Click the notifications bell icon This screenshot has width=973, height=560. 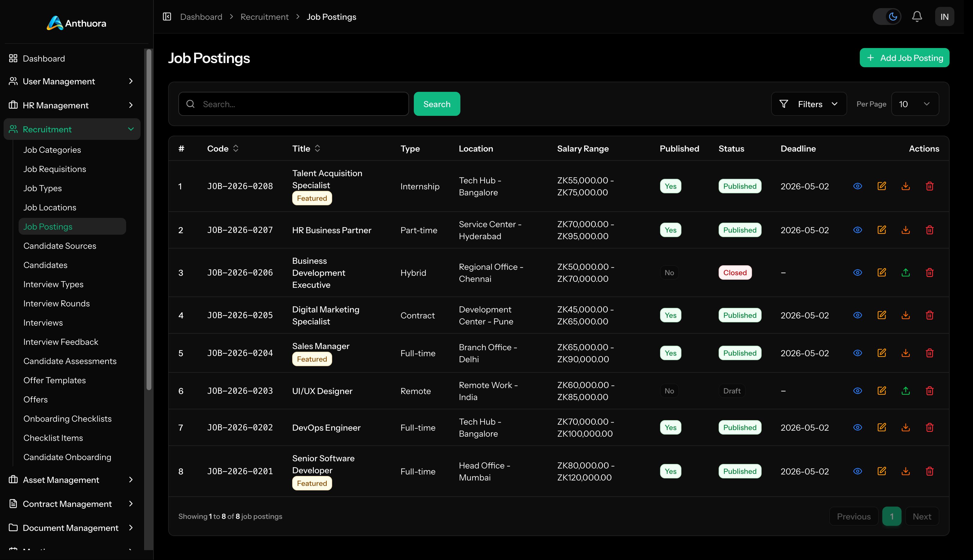(917, 17)
